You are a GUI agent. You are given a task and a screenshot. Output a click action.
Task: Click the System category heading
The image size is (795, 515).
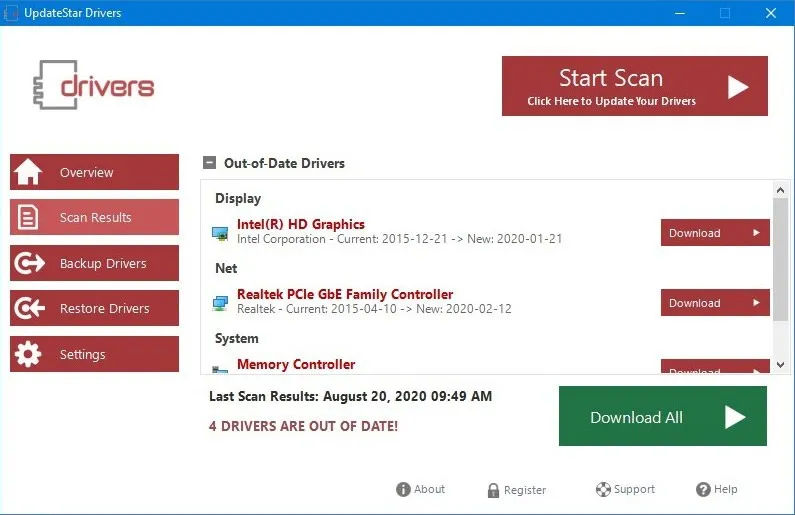click(237, 338)
